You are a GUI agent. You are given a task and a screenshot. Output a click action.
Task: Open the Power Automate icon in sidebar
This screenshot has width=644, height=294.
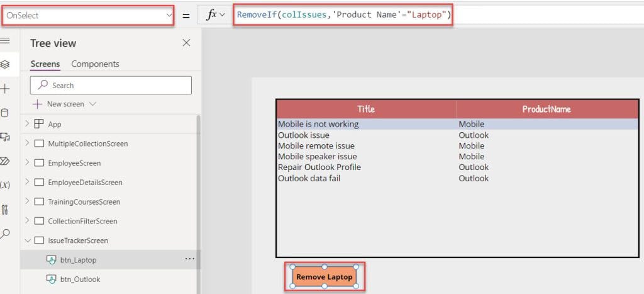(x=5, y=161)
